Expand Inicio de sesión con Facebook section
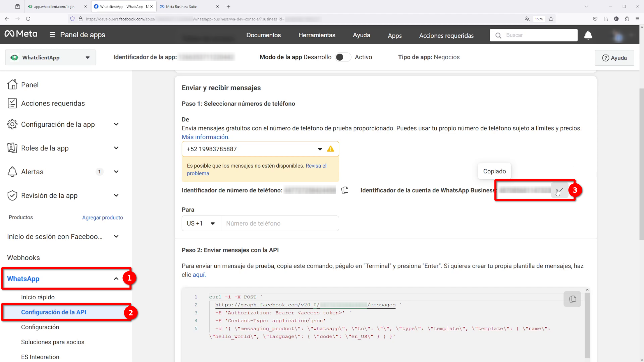This screenshot has width=644, height=362. tap(116, 236)
